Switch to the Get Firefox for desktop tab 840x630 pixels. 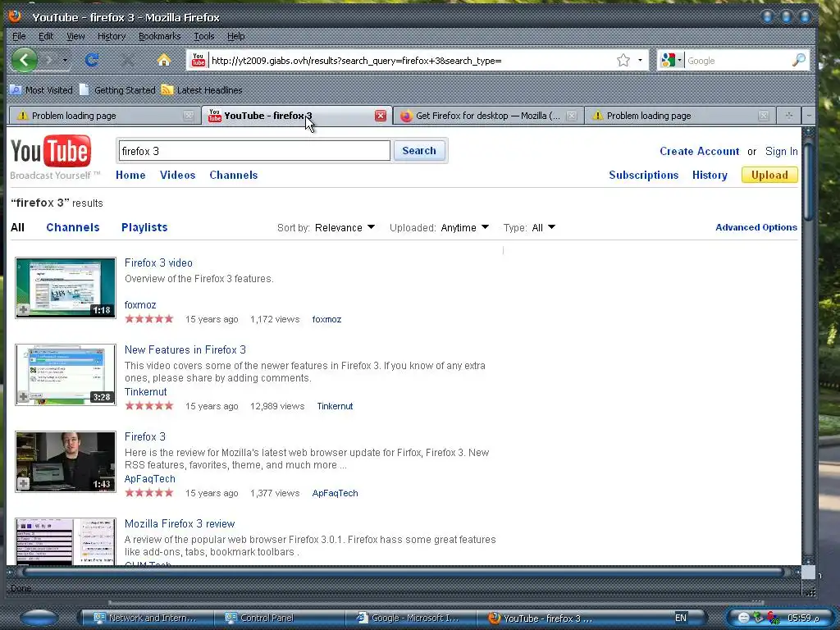click(489, 116)
